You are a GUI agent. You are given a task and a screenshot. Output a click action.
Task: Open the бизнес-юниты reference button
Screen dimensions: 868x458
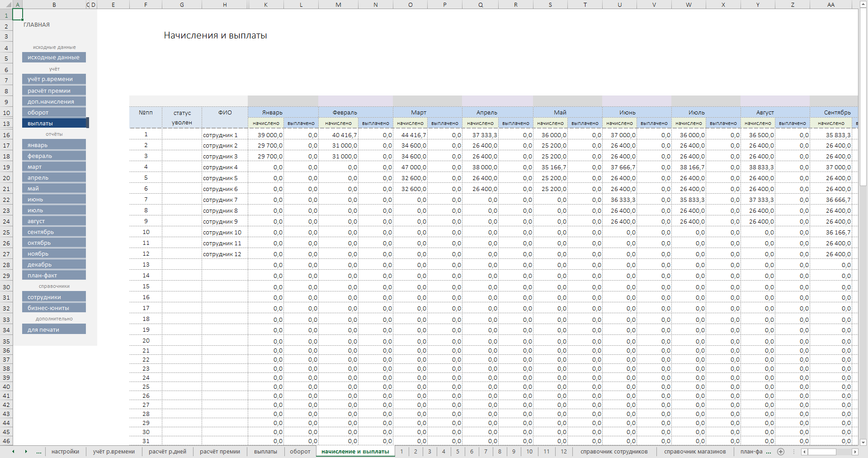[x=54, y=308]
